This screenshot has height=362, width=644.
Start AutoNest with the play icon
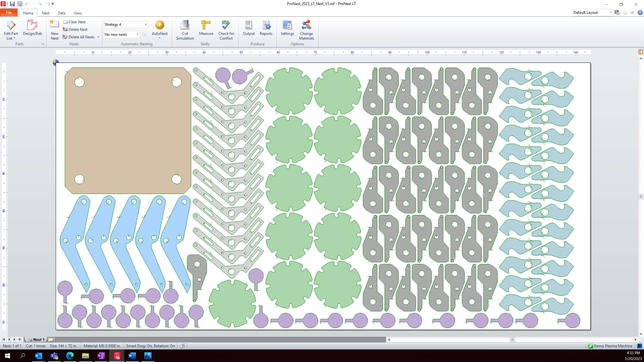[159, 25]
